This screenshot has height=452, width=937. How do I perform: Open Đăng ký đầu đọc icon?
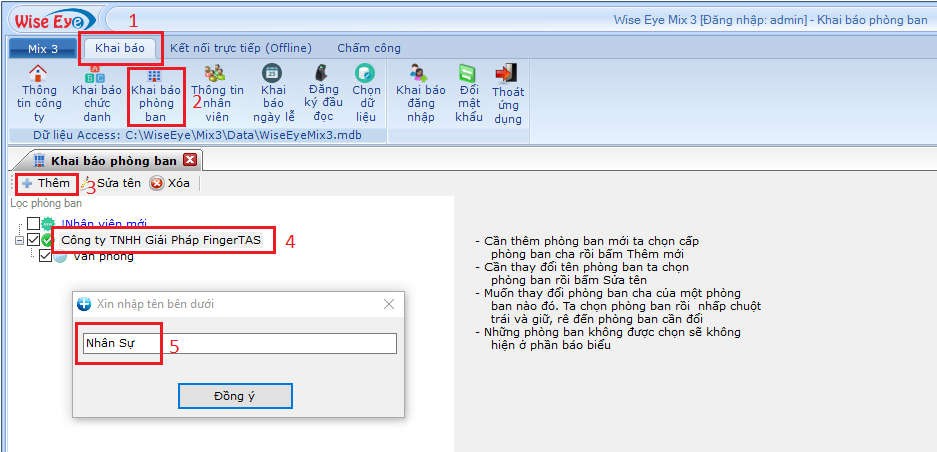(x=323, y=74)
